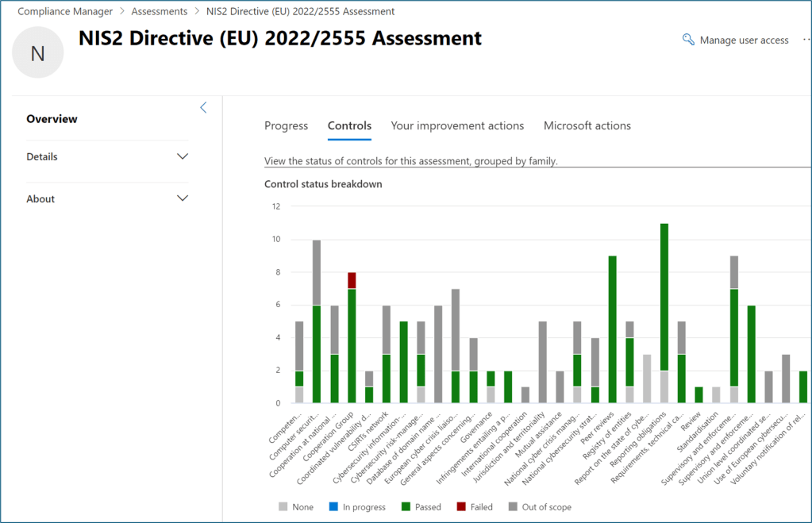Image resolution: width=812 pixels, height=523 pixels.
Task: Navigate to Assessments breadcrumb link
Action: 159,11
